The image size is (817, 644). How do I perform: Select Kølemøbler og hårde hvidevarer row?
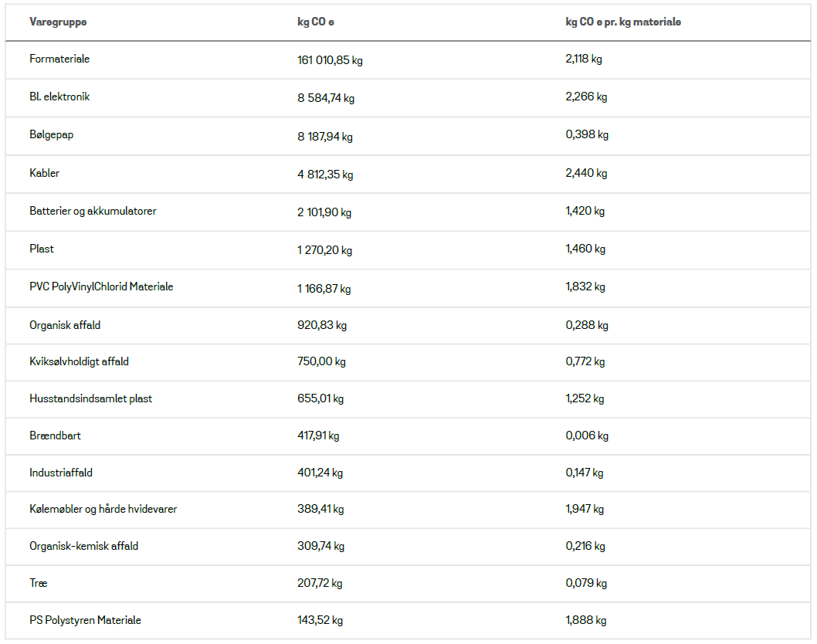click(103, 509)
